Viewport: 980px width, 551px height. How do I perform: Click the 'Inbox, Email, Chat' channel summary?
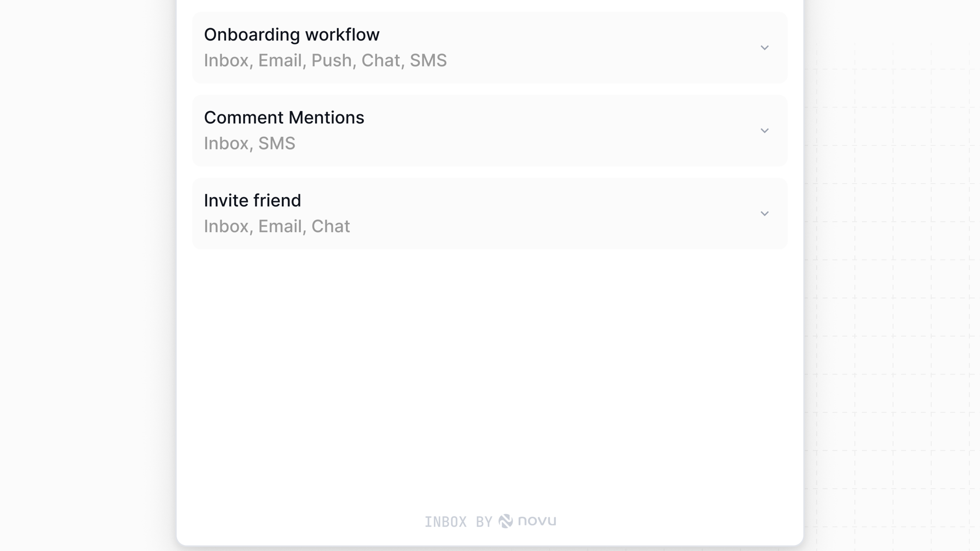[277, 226]
